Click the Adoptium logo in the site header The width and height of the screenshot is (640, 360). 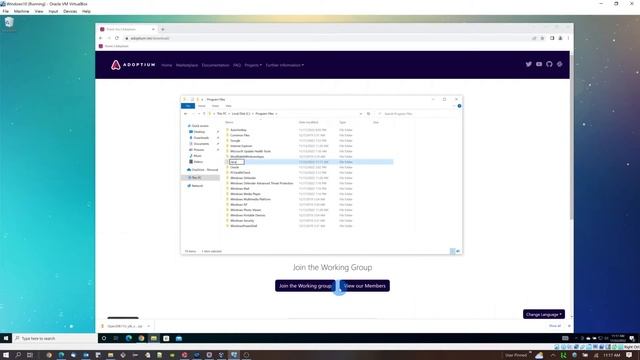(x=133, y=65)
